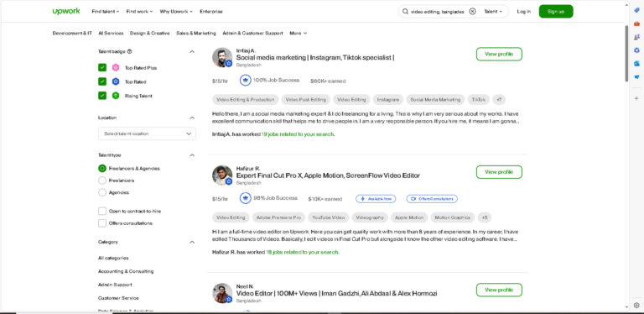
Task: View profile of Imtiaj A.
Action: click(499, 55)
